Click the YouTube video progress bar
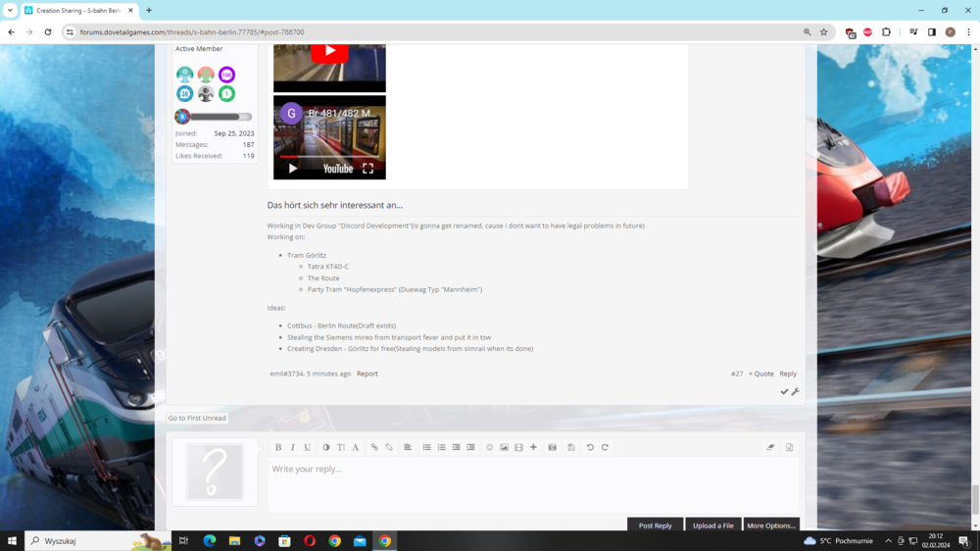This screenshot has height=551, width=980. (x=329, y=157)
